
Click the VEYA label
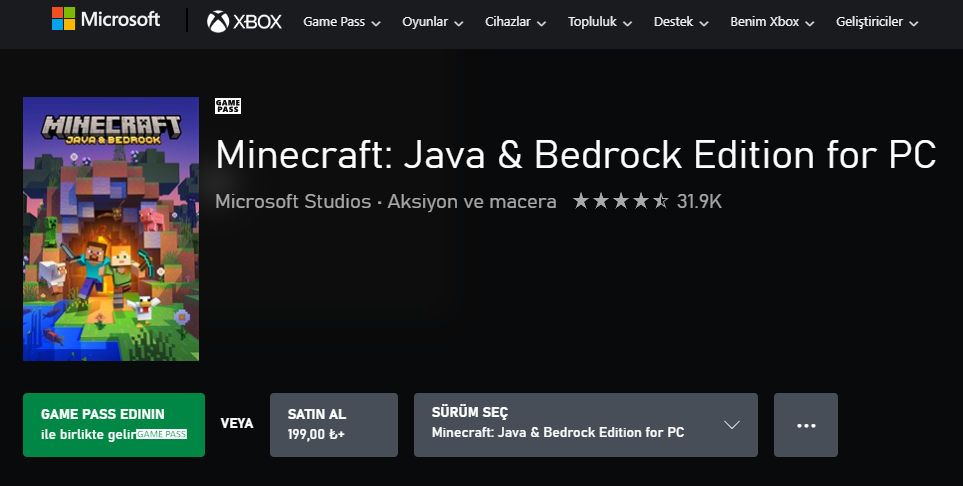point(236,423)
